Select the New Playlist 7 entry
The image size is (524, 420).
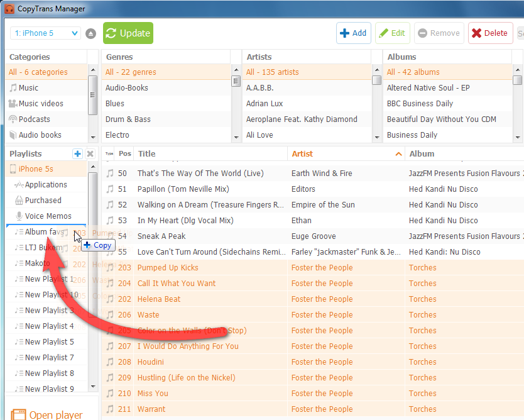[x=46, y=358]
